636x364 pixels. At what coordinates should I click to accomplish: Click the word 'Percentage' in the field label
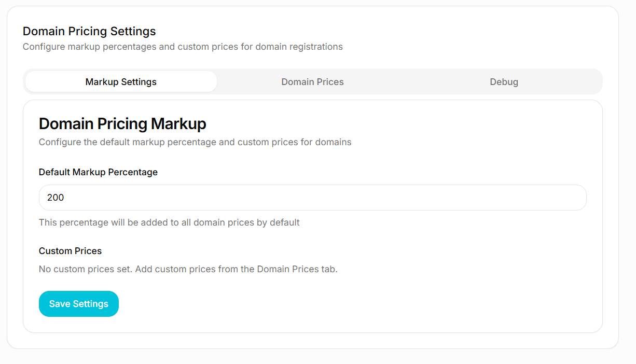pyautogui.click(x=133, y=172)
